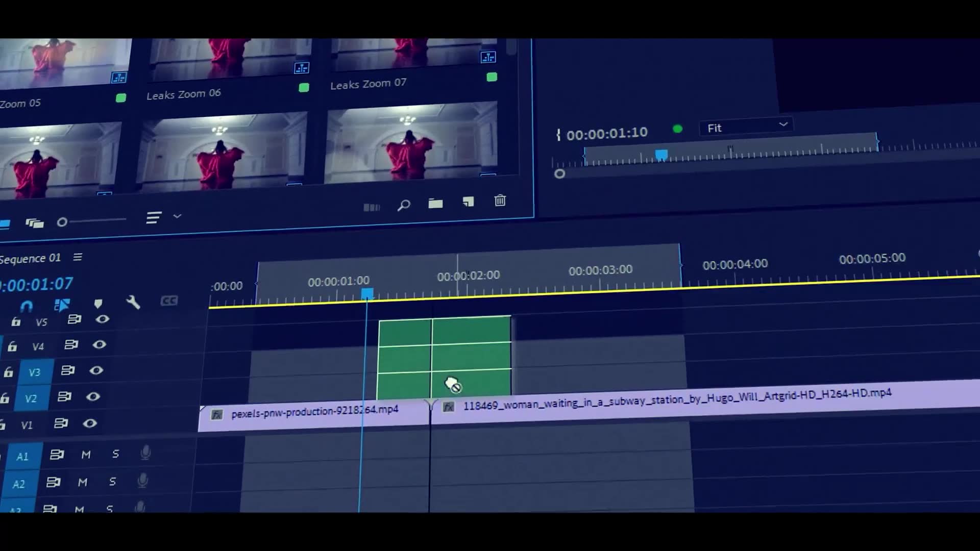The height and width of the screenshot is (551, 980).
Task: Click Leaks Zoom 07 green label swatch
Action: coord(492,77)
